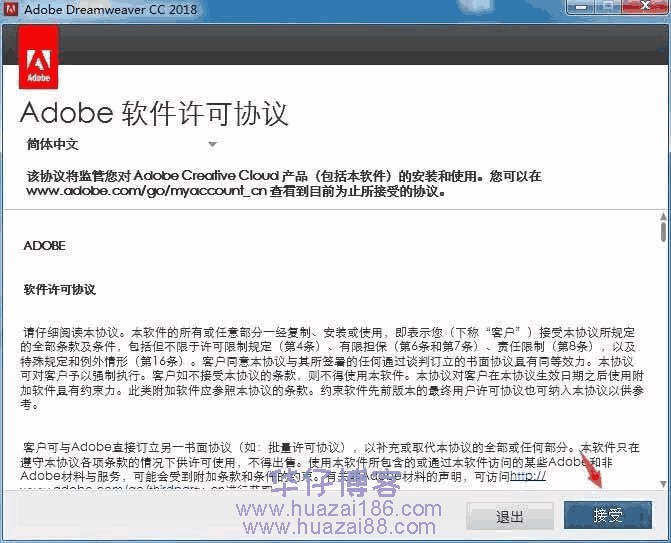The height and width of the screenshot is (543, 671).
Task: Open the http:// third-party link
Action: 528,476
